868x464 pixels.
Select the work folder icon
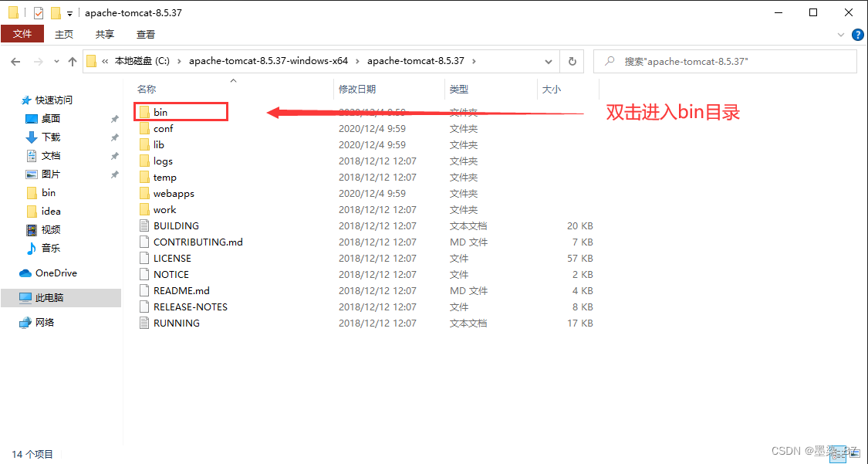pyautogui.click(x=144, y=209)
